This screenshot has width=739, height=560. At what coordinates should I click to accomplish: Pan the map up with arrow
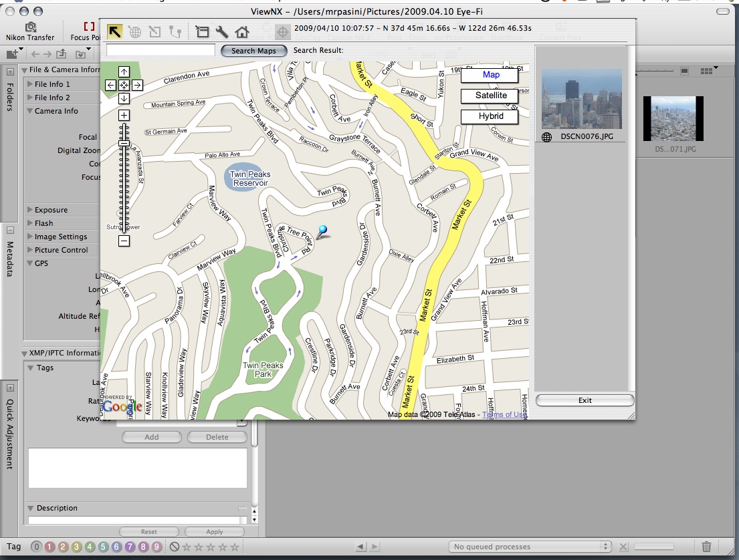click(x=124, y=72)
